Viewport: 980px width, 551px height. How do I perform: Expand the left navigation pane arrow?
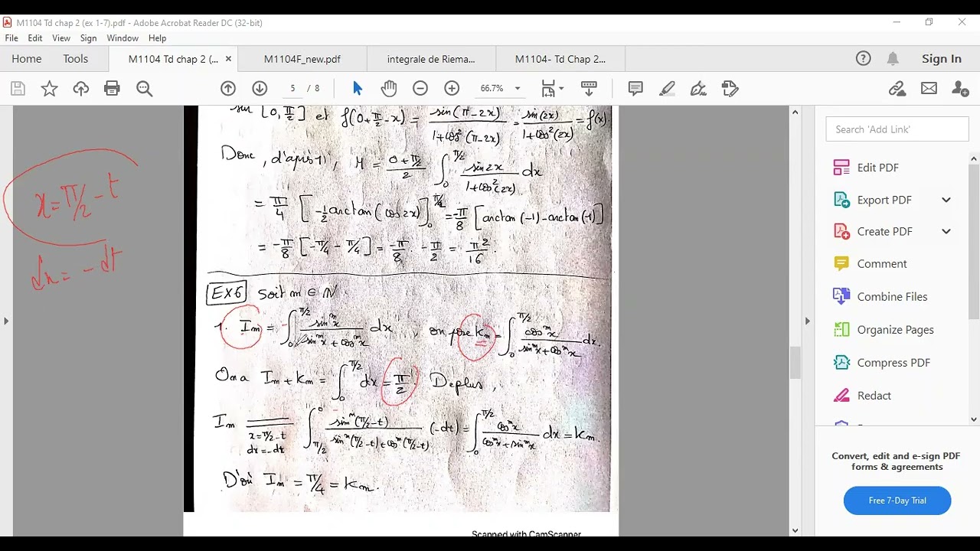tap(6, 321)
